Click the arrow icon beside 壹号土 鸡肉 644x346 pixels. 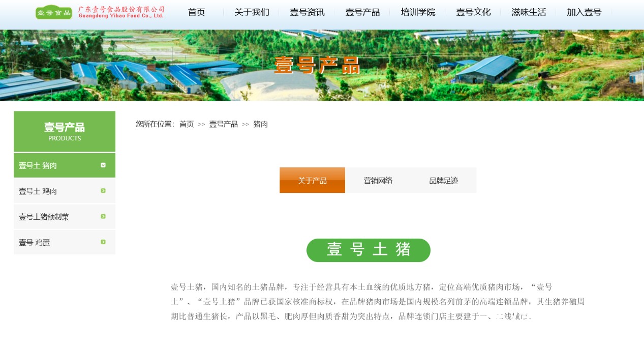click(103, 190)
